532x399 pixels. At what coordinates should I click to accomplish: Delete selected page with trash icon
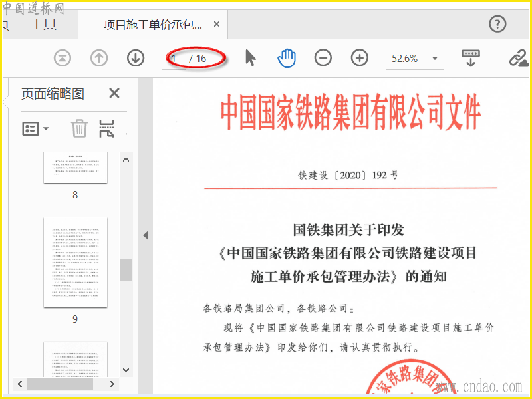(x=79, y=128)
